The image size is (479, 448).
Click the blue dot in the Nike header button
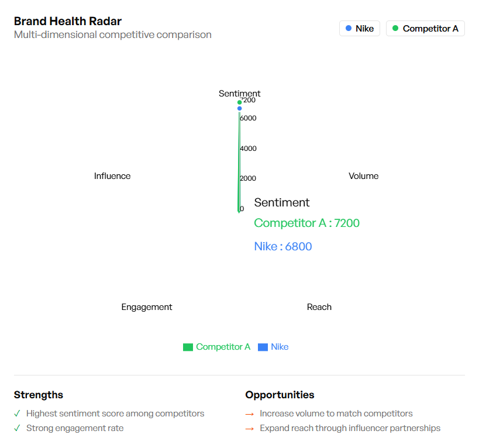(349, 28)
